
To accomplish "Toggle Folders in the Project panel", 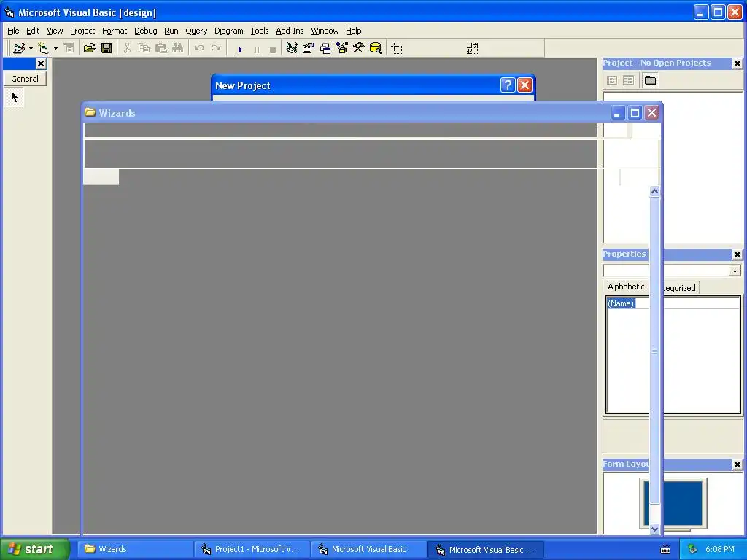I will (650, 80).
